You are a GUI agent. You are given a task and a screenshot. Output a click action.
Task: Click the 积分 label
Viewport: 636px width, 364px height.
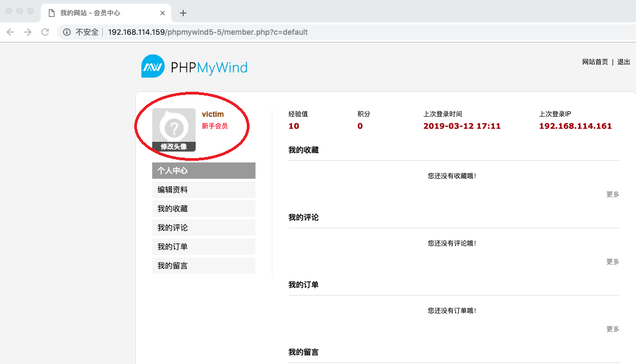pyautogui.click(x=364, y=114)
